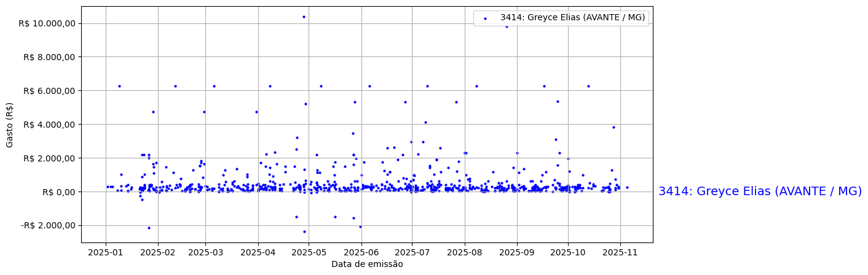Click the highest data point above R$ 10.000
This screenshot has height=275, width=868.
[304, 17]
